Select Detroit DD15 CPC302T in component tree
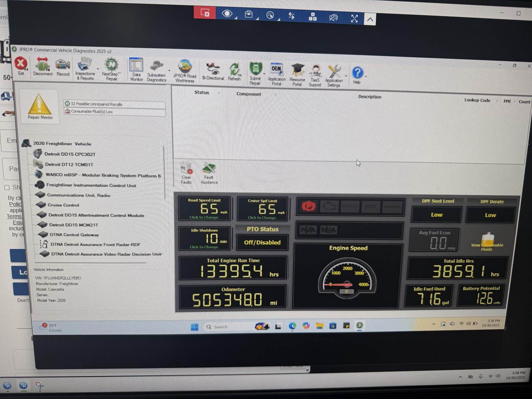The height and width of the screenshot is (399, 532). tap(70, 154)
